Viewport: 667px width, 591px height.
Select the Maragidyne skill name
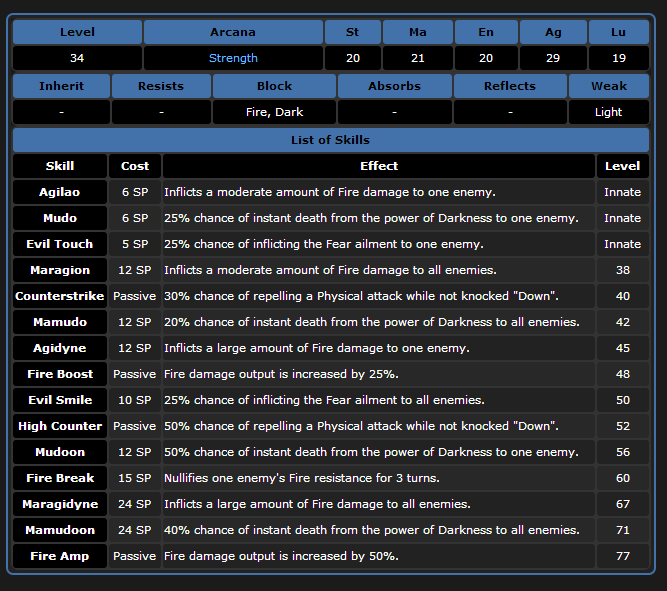click(x=60, y=504)
